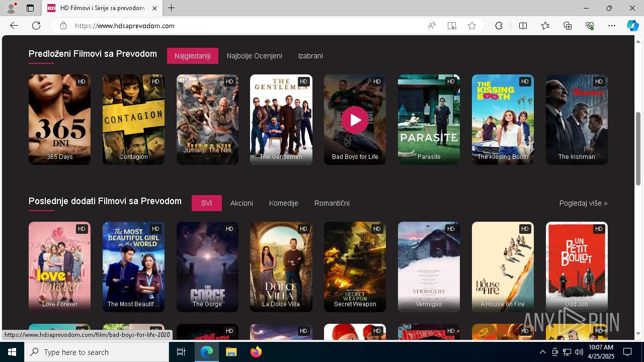Open browser Extensions puzzle icon
The width and height of the screenshot is (644, 362).
499,26
